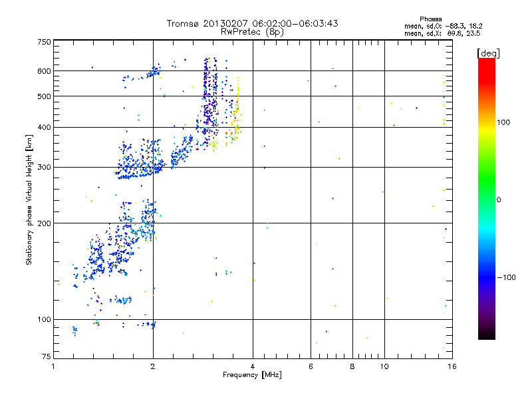This screenshot has height=399, width=532.
Task: Click y-axis tick label '600'
Action: point(44,71)
